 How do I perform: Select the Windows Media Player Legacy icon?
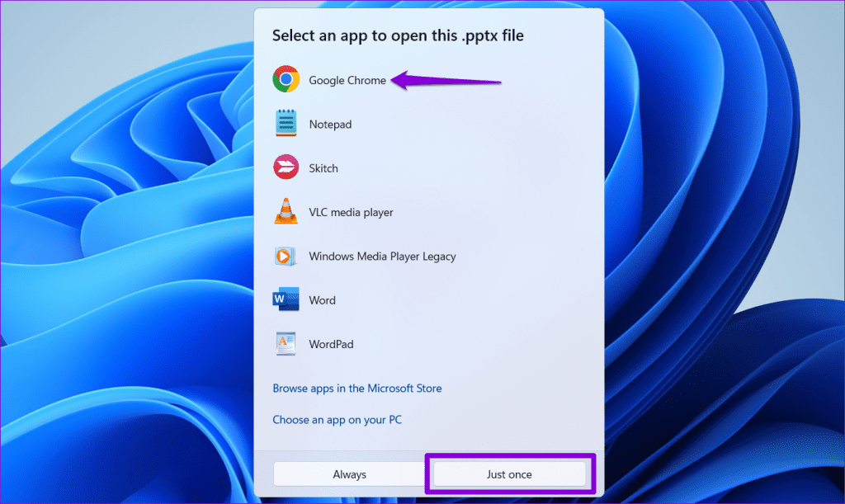286,256
